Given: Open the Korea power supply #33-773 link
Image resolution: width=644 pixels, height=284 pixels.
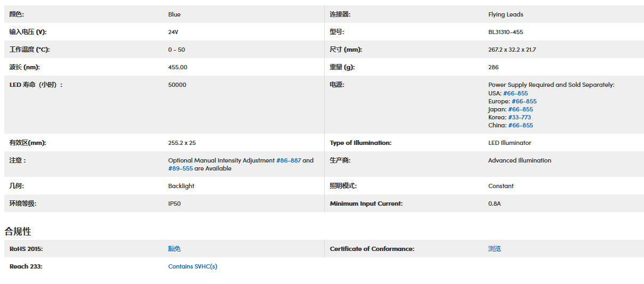Looking at the screenshot, I should (x=519, y=117).
